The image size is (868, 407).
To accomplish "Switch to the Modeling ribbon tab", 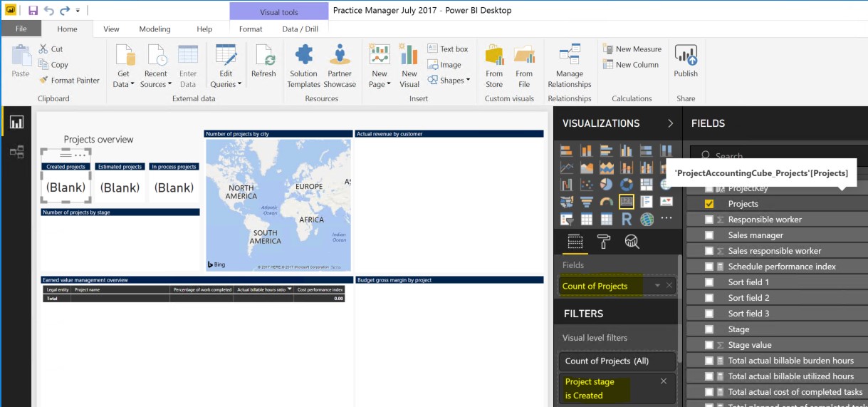I will click(155, 29).
